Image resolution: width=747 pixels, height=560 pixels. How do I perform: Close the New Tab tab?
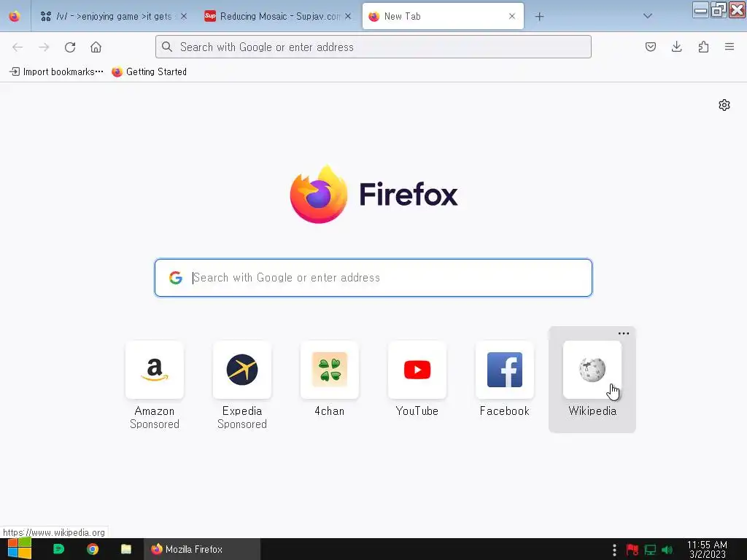pyautogui.click(x=512, y=16)
